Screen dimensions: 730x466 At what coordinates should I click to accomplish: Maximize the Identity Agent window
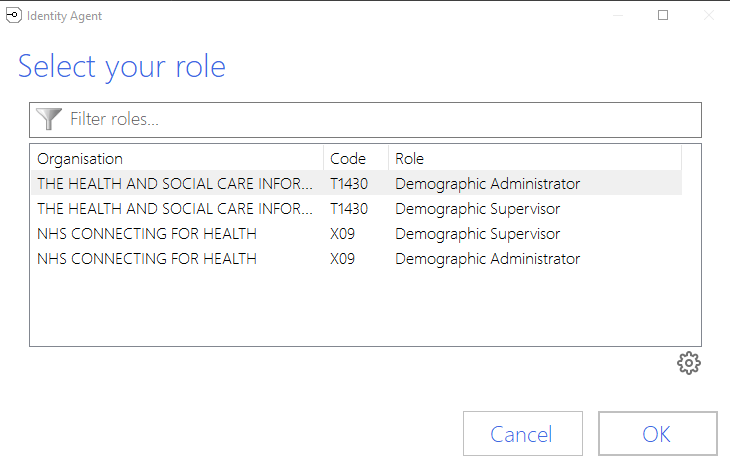663,15
